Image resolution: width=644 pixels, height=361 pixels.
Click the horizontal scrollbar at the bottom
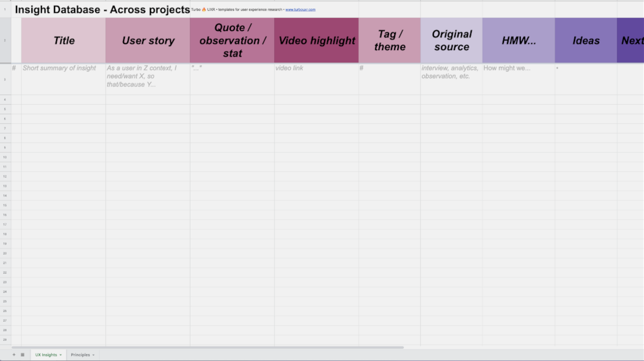click(x=206, y=347)
